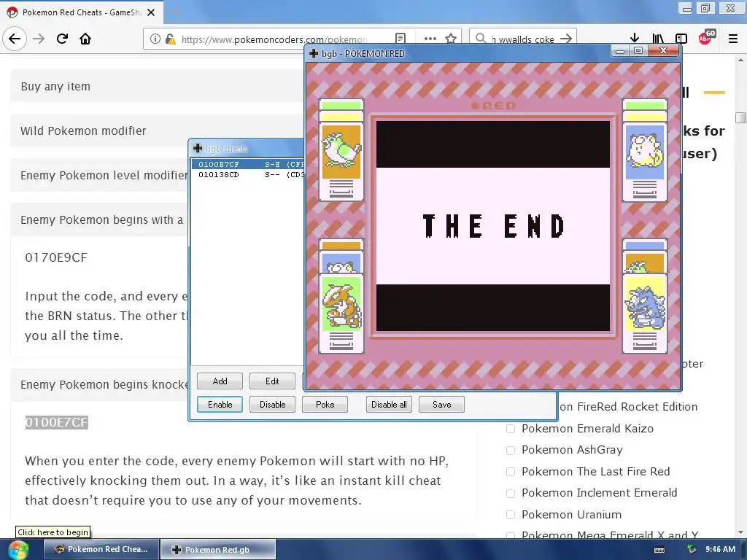
Task: Click the browser page vertical scrollbar thumb
Action: click(740, 117)
